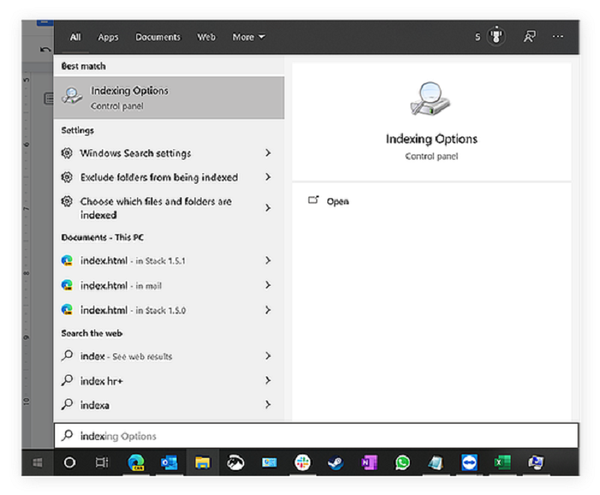
Task: Open Steam from the taskbar
Action: [x=336, y=463]
